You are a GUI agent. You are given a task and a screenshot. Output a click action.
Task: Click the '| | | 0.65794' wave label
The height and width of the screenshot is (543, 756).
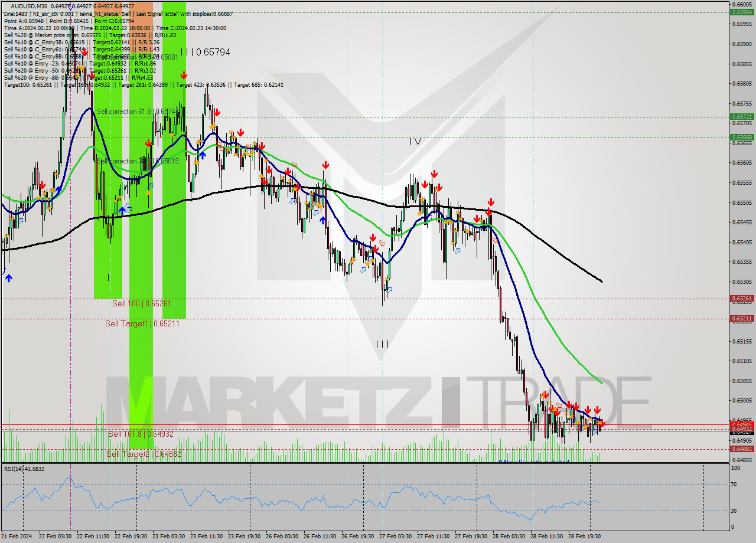pyautogui.click(x=205, y=52)
